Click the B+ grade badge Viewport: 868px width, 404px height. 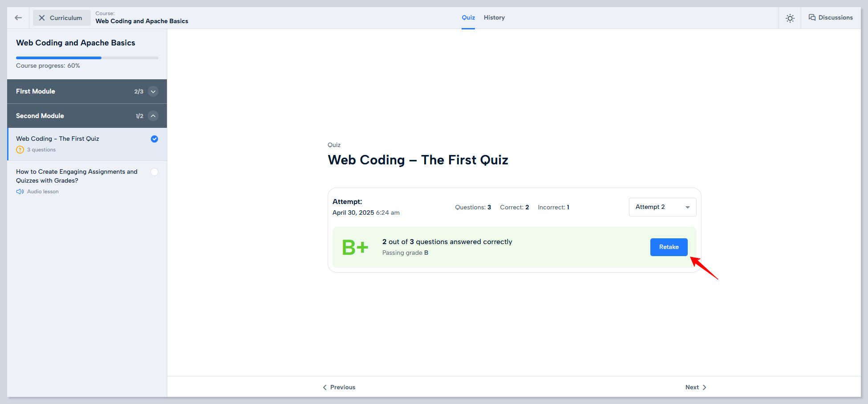(355, 247)
